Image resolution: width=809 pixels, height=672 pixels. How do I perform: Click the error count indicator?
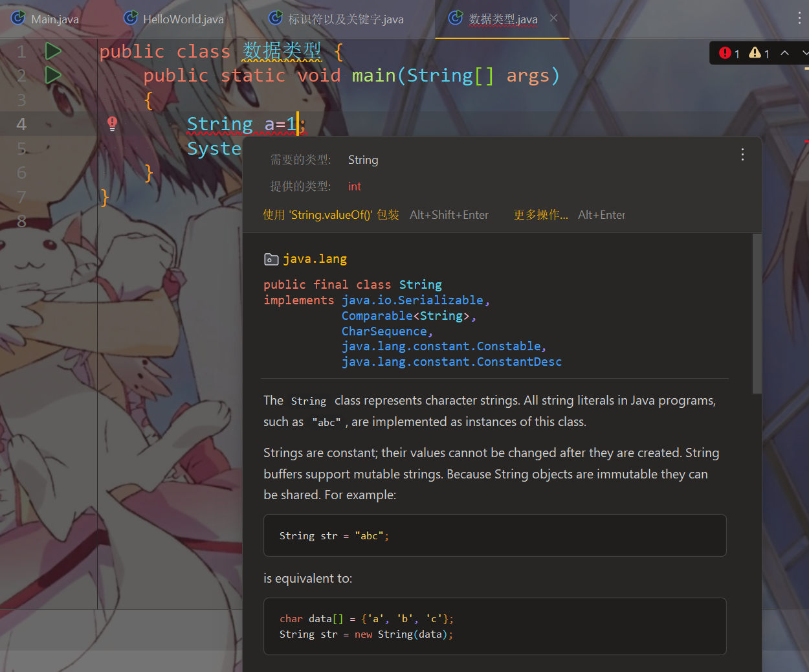pos(729,53)
